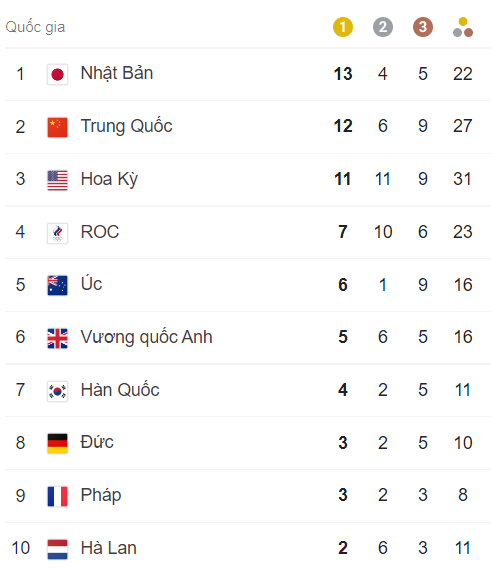Select the Pháp country name
The width and height of the screenshot is (491, 570).
[101, 495]
